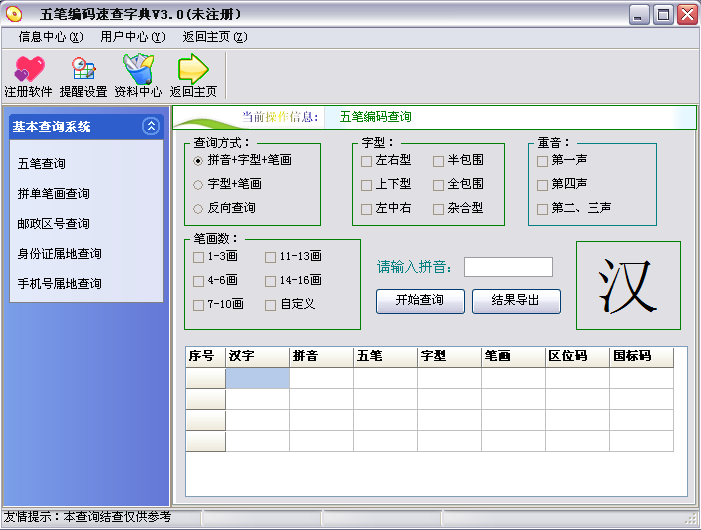Screen dimensions: 701x530
Task: Click the 返回主页 arrow icon
Action: tap(193, 68)
